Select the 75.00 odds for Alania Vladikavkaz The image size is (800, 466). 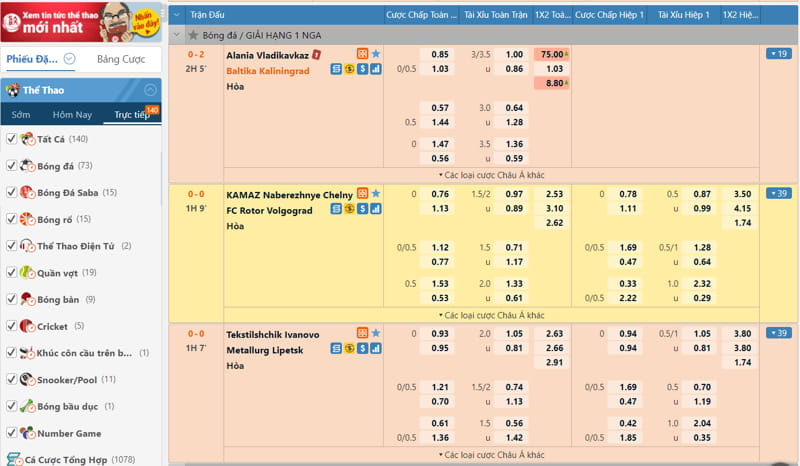tap(550, 54)
